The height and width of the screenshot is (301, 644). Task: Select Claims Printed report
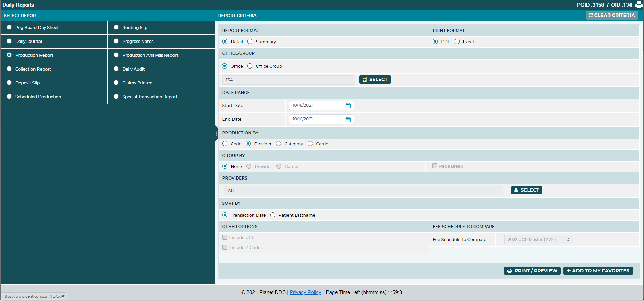[116, 83]
